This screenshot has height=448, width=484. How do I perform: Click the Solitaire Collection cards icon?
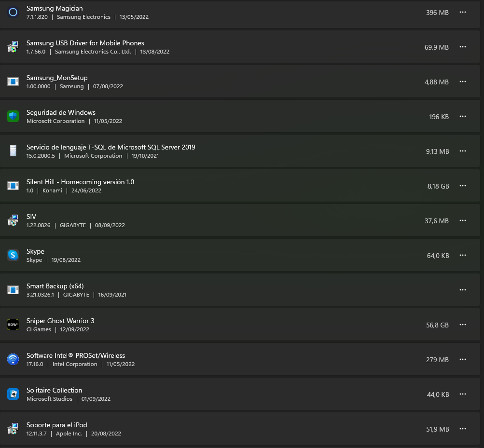click(13, 394)
